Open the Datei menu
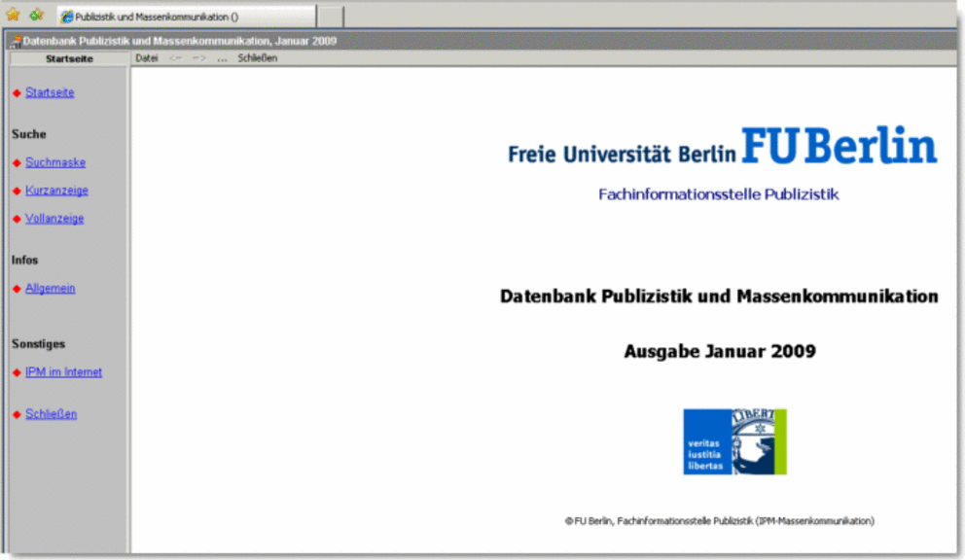 (147, 58)
